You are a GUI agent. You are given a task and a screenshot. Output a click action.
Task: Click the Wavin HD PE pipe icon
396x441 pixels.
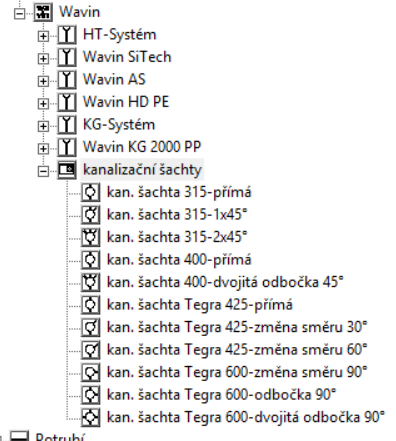(x=67, y=102)
